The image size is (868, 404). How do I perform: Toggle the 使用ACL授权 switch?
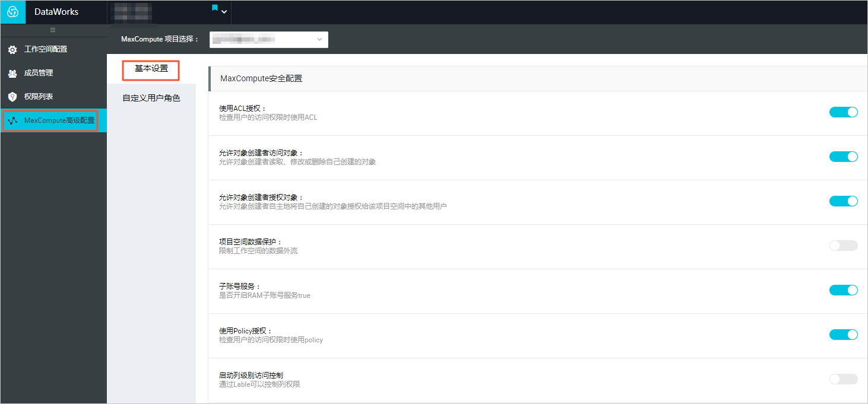pos(843,112)
